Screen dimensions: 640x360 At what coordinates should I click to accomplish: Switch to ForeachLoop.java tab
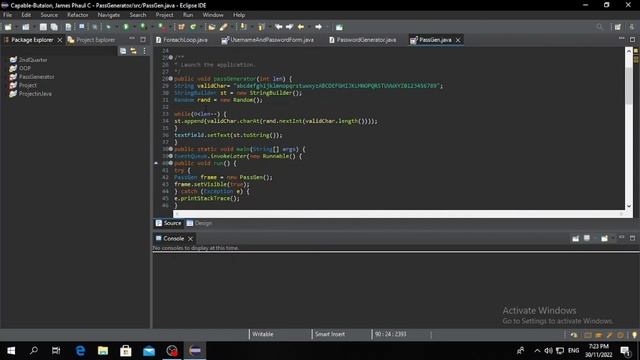(x=182, y=40)
